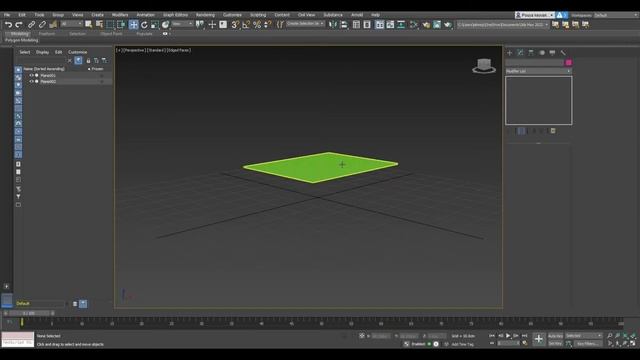Open the File menu

coord(7,15)
